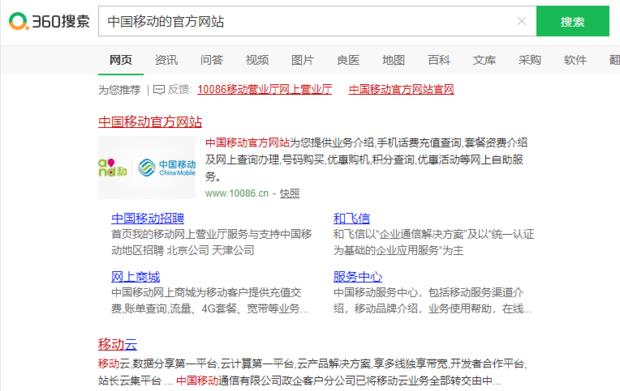Open the 中国移动官方网站 result title
Viewport: 620px width, 391px height.
coord(150,122)
